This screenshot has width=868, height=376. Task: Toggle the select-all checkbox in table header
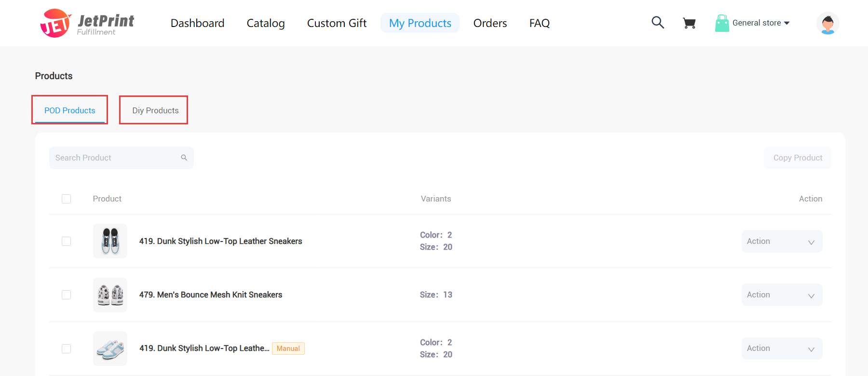pos(67,199)
